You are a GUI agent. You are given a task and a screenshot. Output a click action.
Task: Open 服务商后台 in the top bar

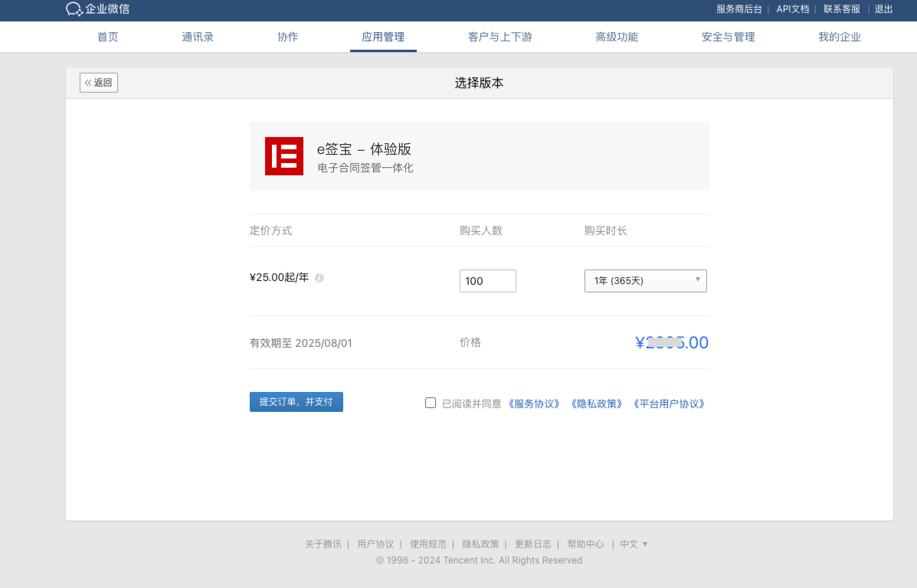tap(739, 9)
